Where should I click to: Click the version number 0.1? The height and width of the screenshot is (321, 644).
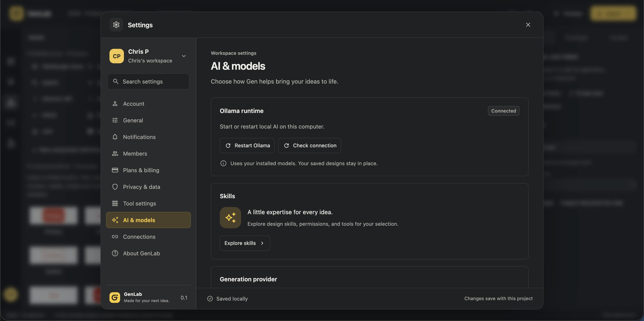pos(184,298)
